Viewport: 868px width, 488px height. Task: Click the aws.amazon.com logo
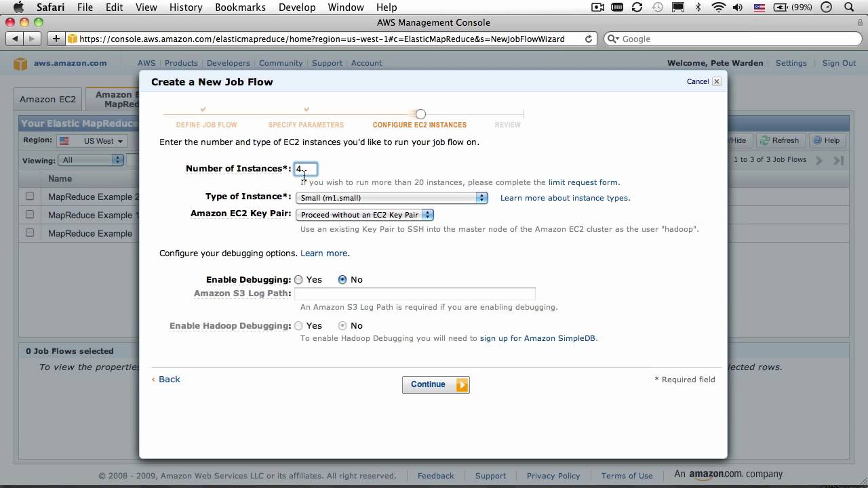coord(61,63)
